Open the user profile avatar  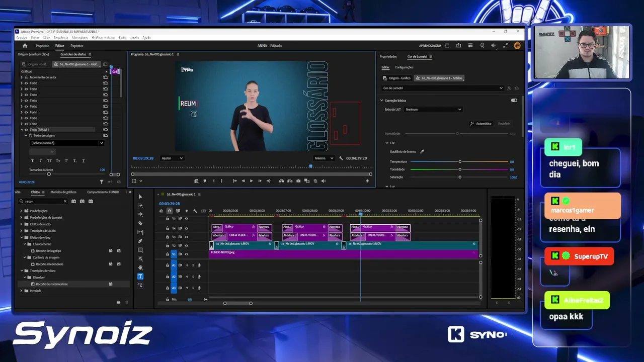coord(517,46)
